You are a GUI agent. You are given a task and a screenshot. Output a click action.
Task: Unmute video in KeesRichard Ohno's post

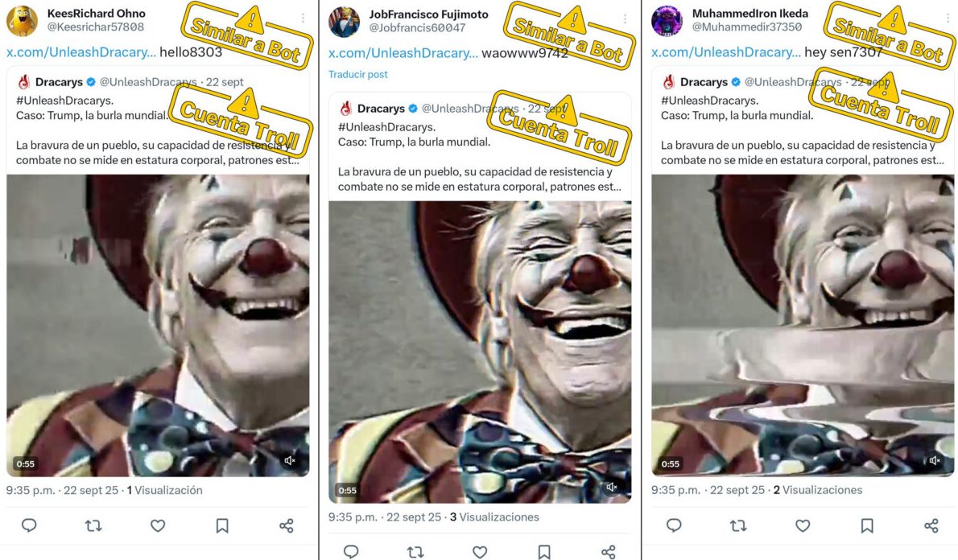[290, 460]
